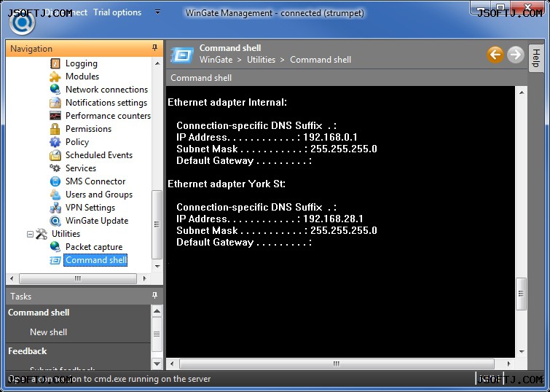Click the VPN Settings icon
The width and height of the screenshot is (550, 392).
[55, 208]
